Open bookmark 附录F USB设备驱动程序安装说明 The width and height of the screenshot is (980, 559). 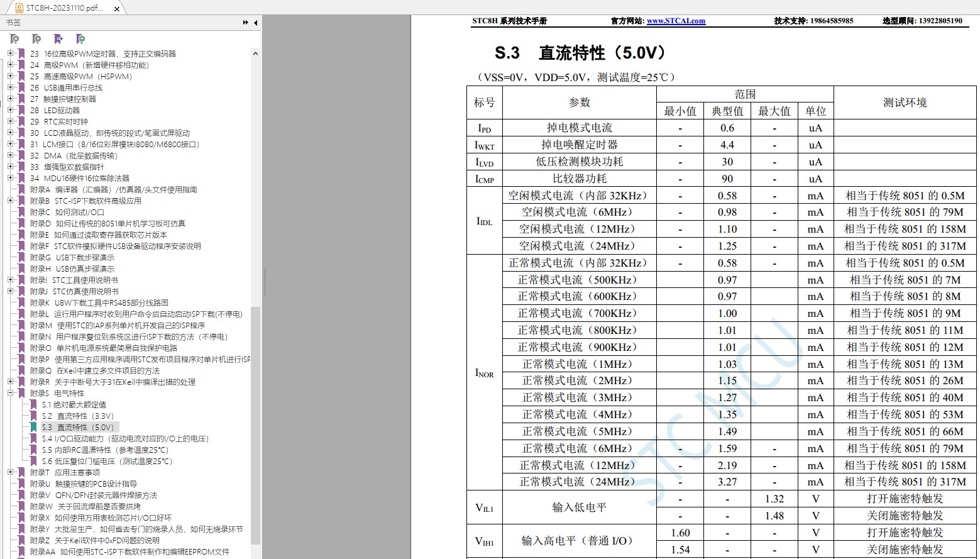tap(116, 246)
